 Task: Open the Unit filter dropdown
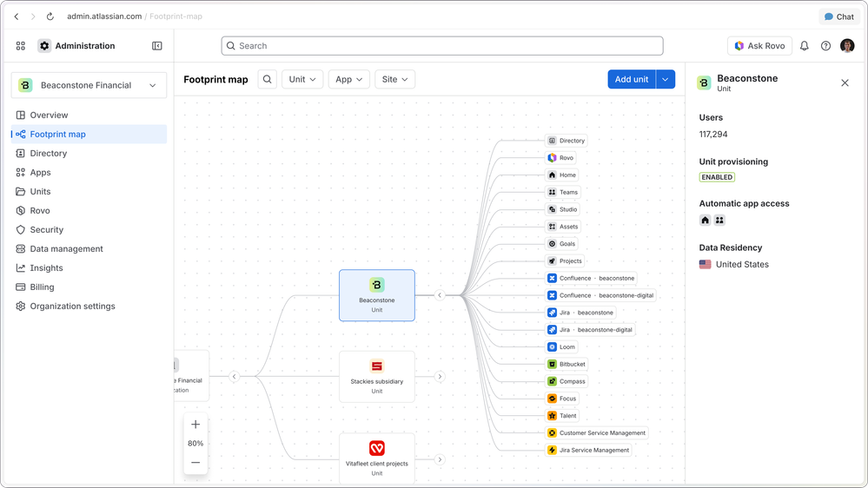coord(302,79)
